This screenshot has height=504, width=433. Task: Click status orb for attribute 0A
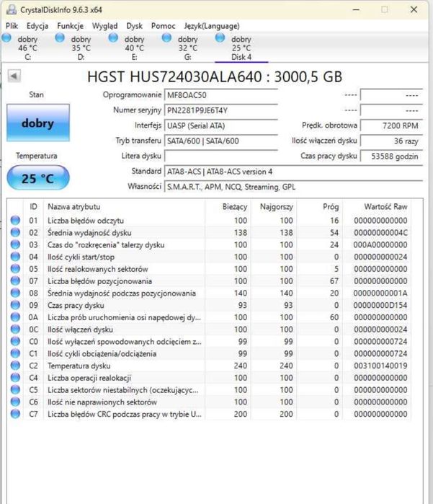[15, 317]
